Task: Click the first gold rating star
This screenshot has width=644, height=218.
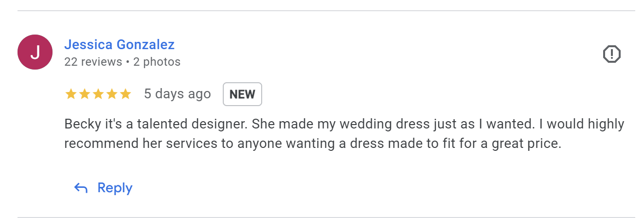Action: [71, 94]
